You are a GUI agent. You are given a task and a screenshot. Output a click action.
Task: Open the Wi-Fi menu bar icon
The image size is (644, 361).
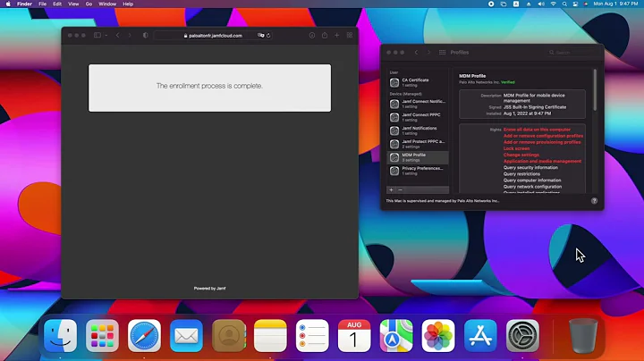(x=554, y=4)
